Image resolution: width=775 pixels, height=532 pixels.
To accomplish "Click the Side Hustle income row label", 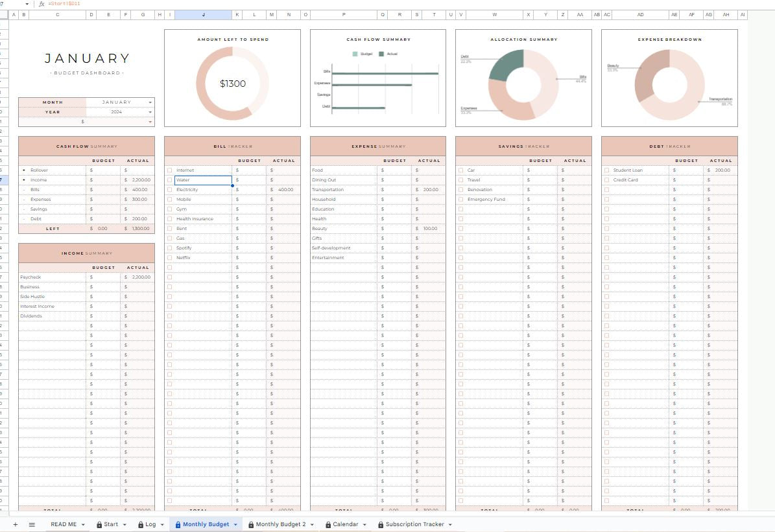I will click(x=32, y=296).
